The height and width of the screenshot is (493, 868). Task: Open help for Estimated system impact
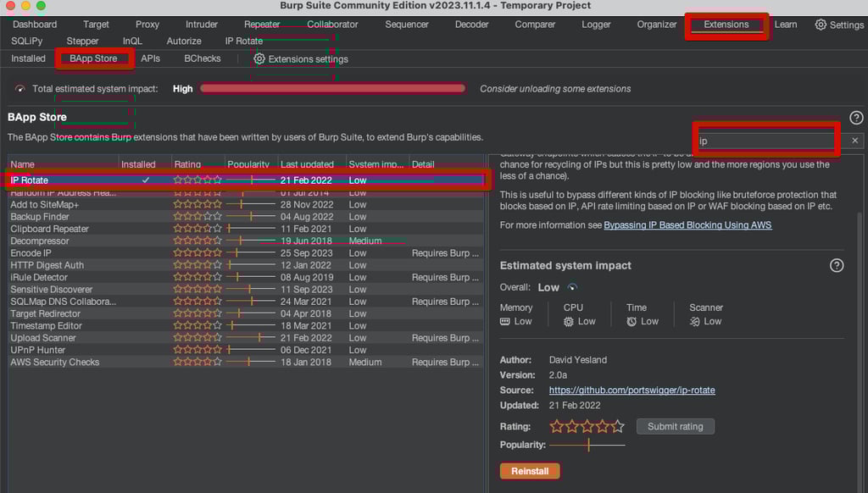pos(837,266)
